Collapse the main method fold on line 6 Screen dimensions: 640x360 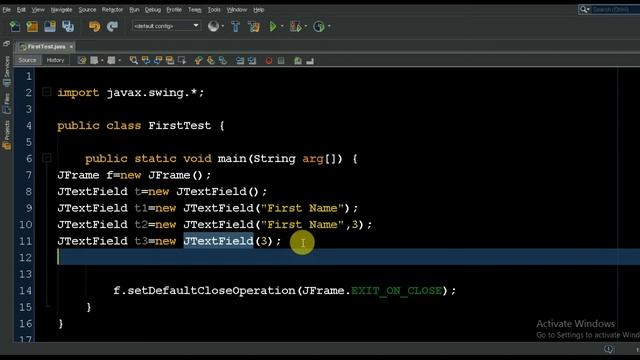pyautogui.click(x=47, y=158)
